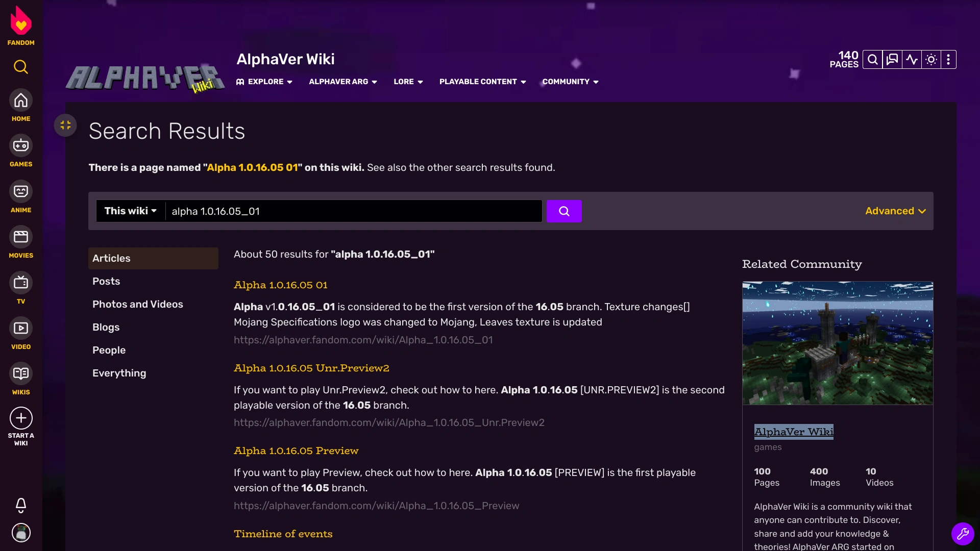Open the three-dot more options menu

948,60
